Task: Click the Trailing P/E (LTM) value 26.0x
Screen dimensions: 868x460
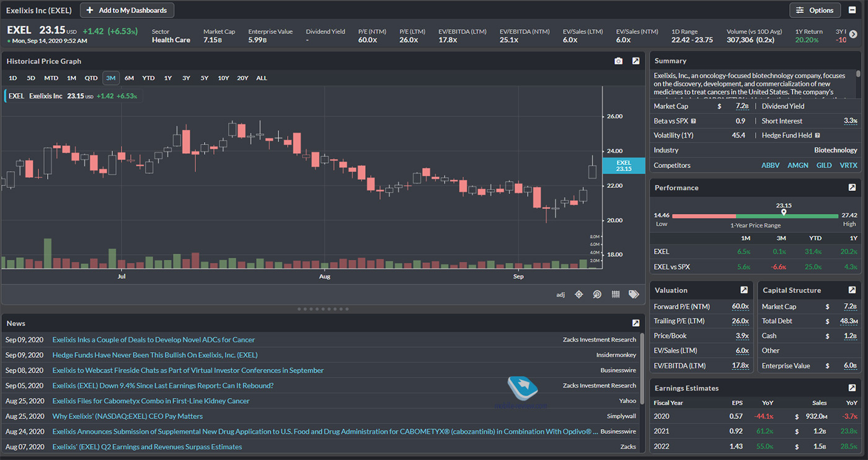Action: (x=740, y=321)
